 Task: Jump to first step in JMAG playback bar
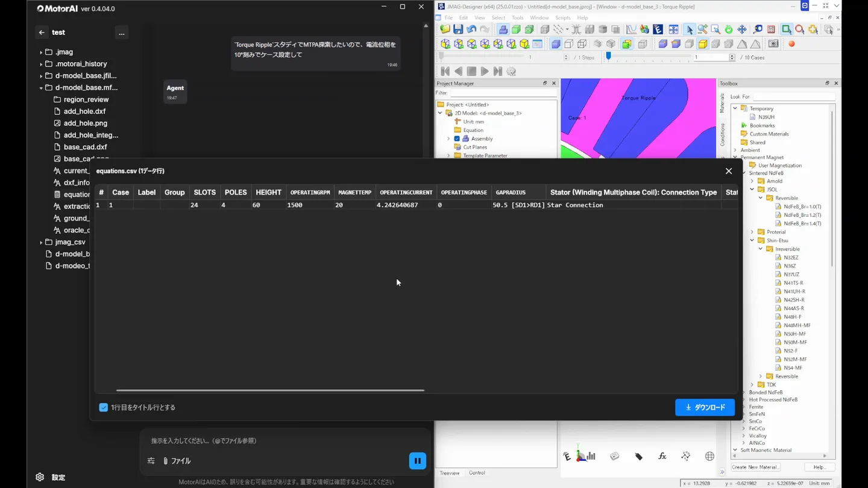[445, 71]
